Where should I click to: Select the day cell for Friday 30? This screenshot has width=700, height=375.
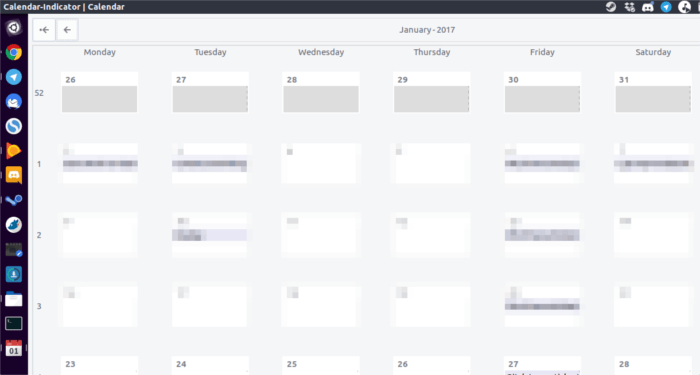[x=542, y=92]
